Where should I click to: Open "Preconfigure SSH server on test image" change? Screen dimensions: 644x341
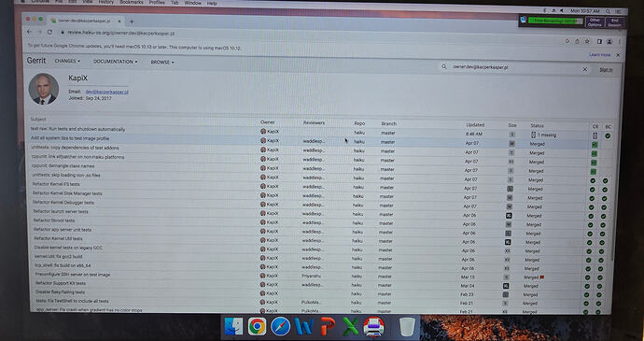pos(73,275)
